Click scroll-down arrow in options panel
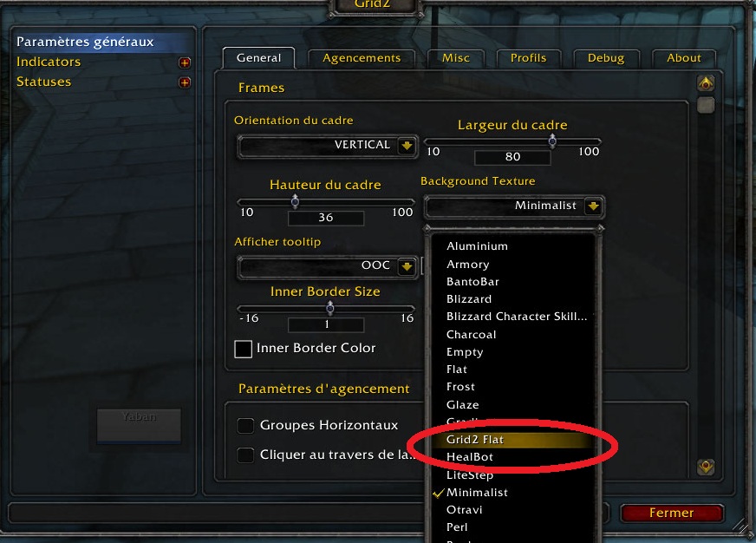 point(706,467)
